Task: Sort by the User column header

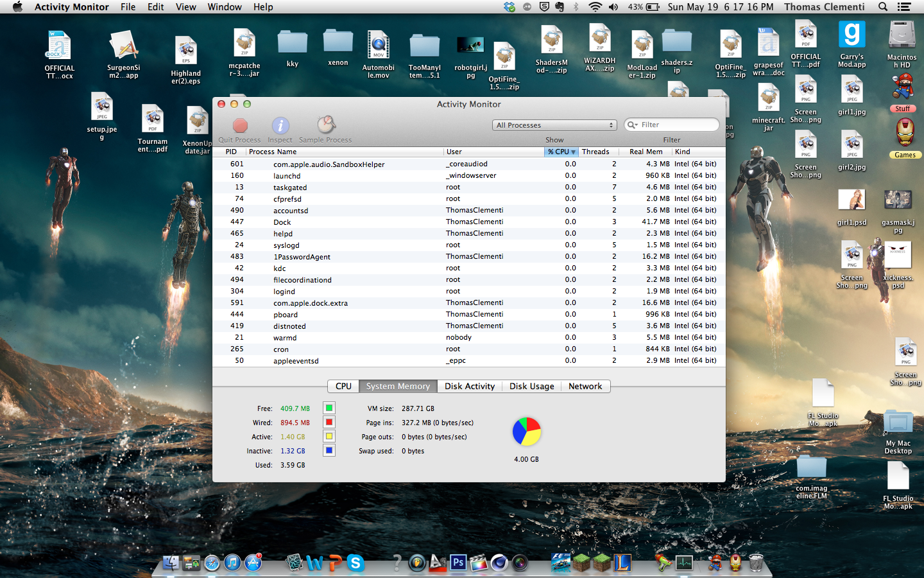Action: (493, 152)
